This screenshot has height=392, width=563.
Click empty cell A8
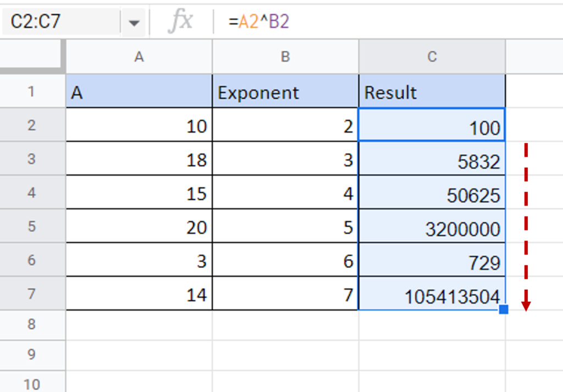(x=139, y=325)
